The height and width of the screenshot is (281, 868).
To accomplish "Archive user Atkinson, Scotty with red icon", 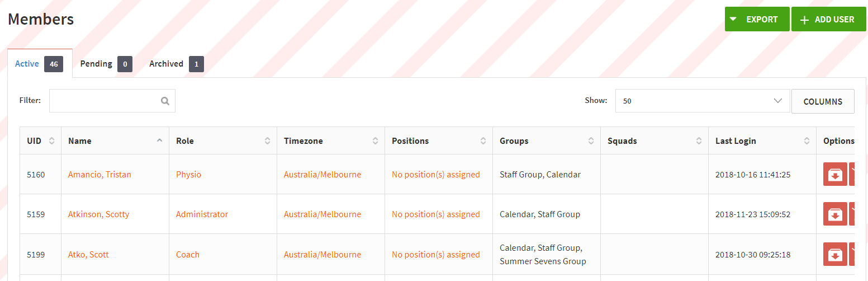I will click(835, 214).
